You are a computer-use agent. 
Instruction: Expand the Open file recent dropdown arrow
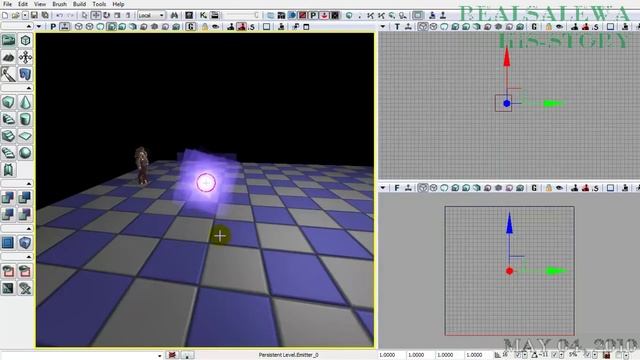[x=25, y=16]
